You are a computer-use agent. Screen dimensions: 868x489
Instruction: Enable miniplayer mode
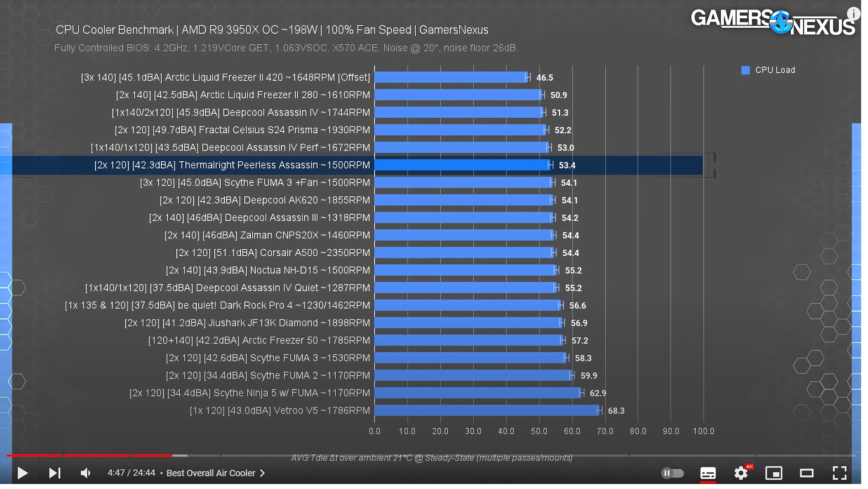tap(774, 473)
